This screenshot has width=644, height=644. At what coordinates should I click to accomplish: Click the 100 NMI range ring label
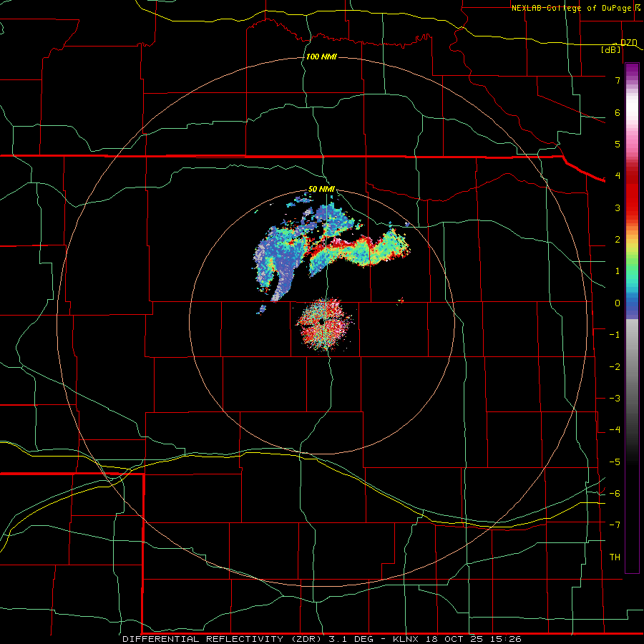321,57
